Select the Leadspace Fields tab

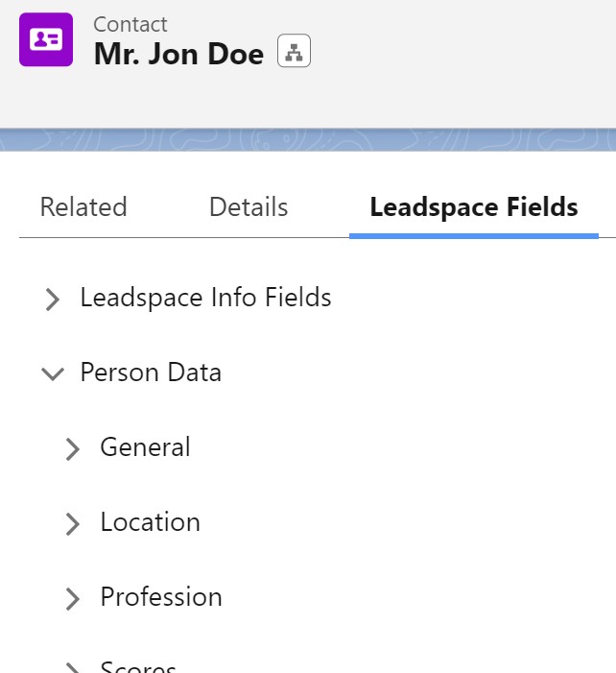coord(474,206)
